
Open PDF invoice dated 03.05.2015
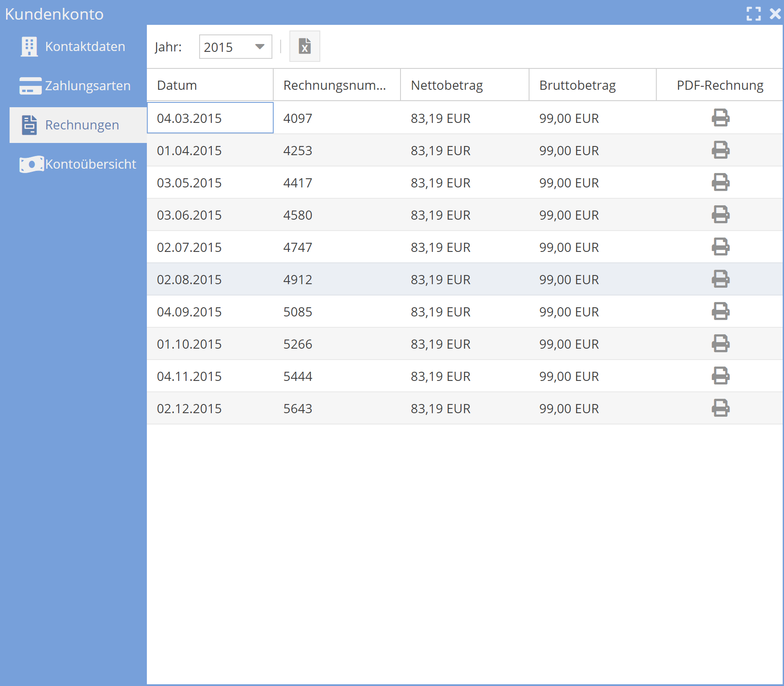pos(720,182)
